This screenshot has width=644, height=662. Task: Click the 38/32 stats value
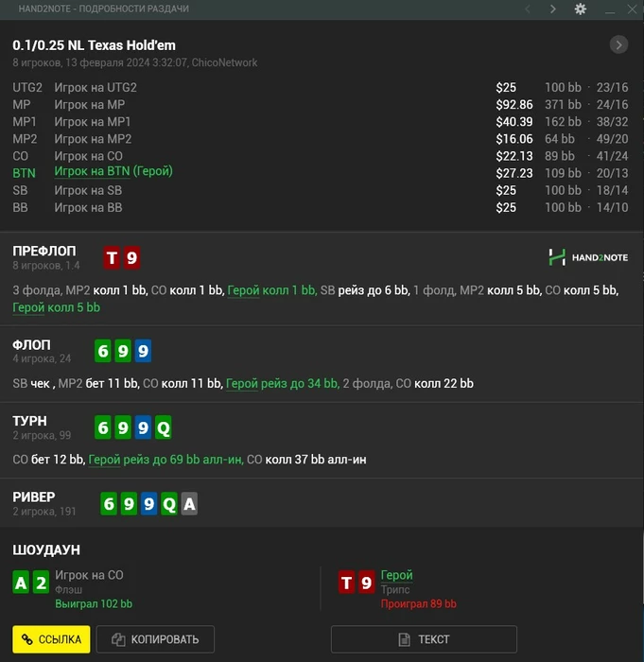[x=613, y=122]
